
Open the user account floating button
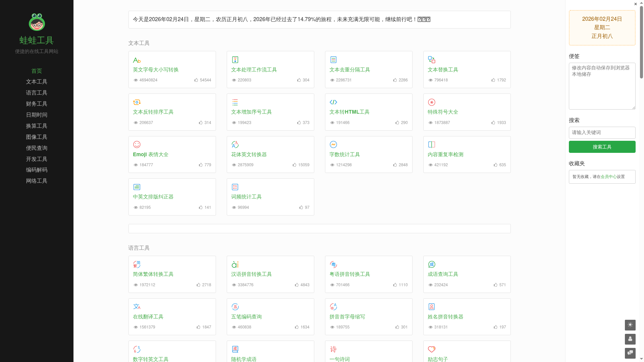click(630, 339)
